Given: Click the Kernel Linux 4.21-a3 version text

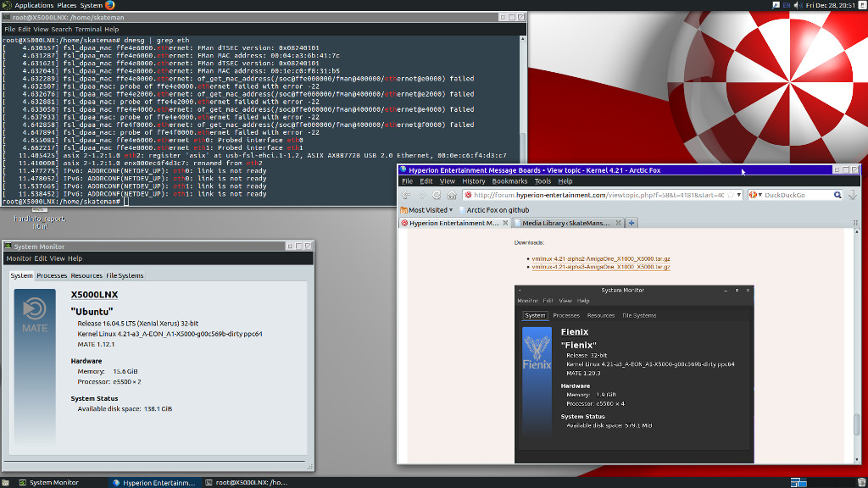Looking at the screenshot, I should coord(170,334).
